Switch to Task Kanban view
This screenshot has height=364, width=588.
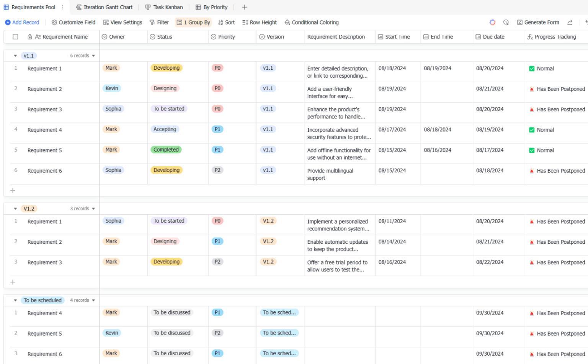164,7
